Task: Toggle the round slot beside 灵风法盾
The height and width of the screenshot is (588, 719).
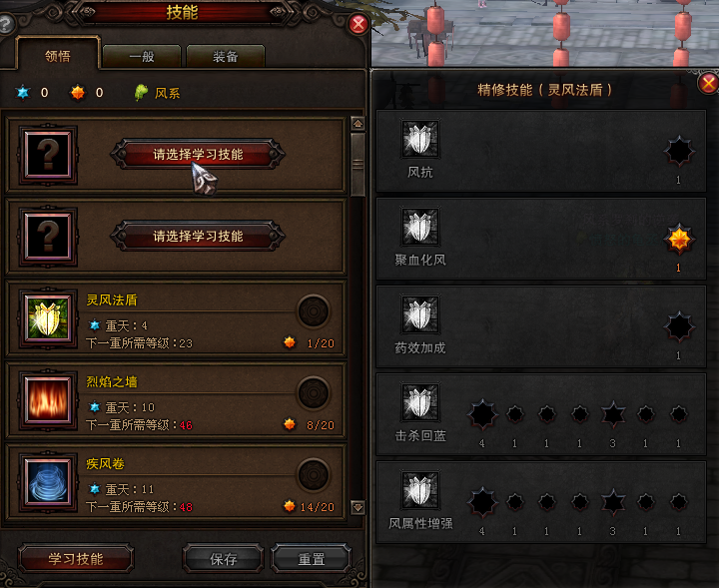Action: tap(314, 311)
